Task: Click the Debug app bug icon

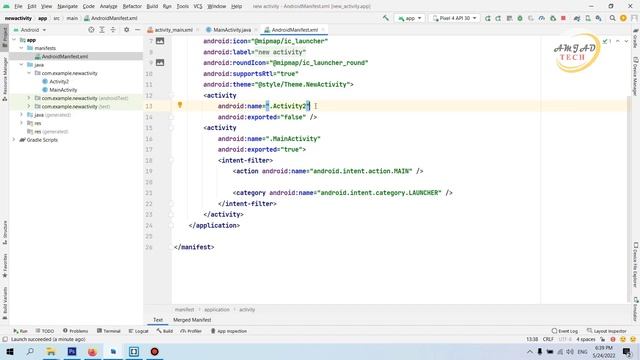Action: (x=520, y=18)
